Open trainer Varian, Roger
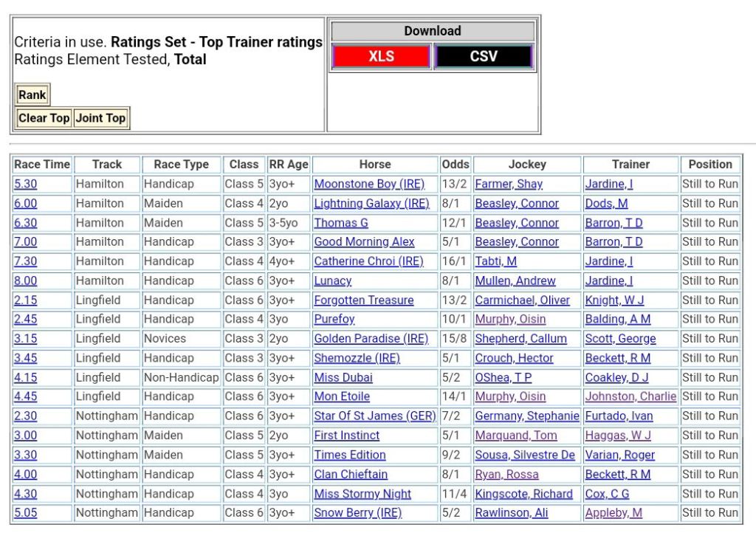 [x=619, y=455]
